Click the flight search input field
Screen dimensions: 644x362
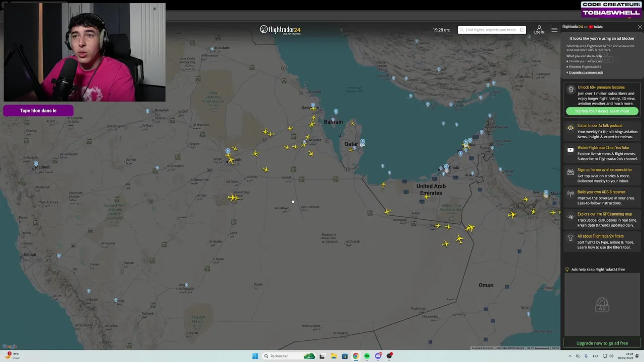coord(492,30)
